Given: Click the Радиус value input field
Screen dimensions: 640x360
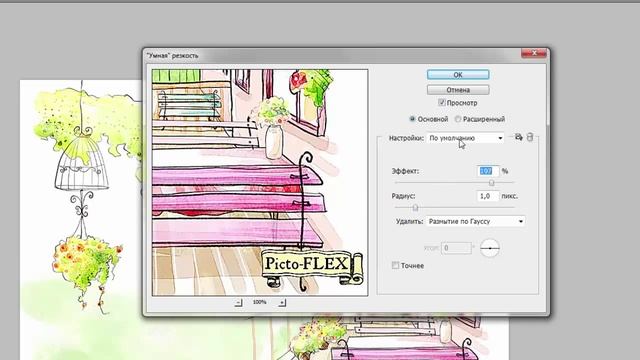Looking at the screenshot, I should tap(488, 196).
